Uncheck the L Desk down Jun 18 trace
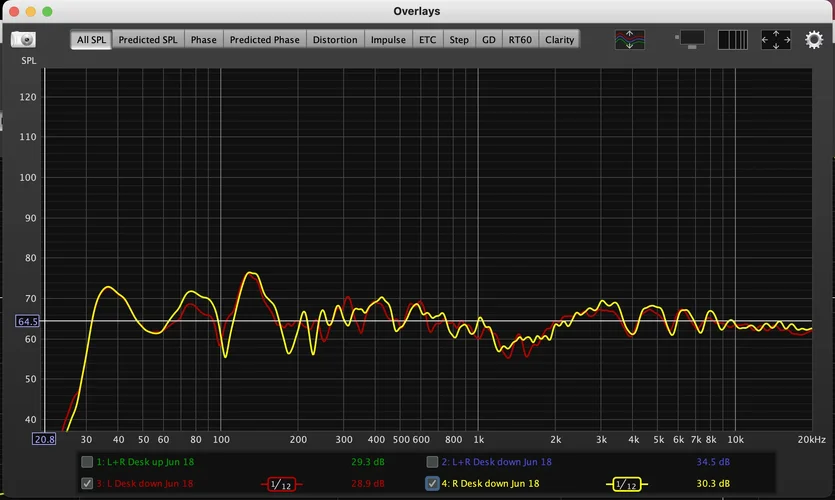This screenshot has height=500, width=835. [x=87, y=484]
